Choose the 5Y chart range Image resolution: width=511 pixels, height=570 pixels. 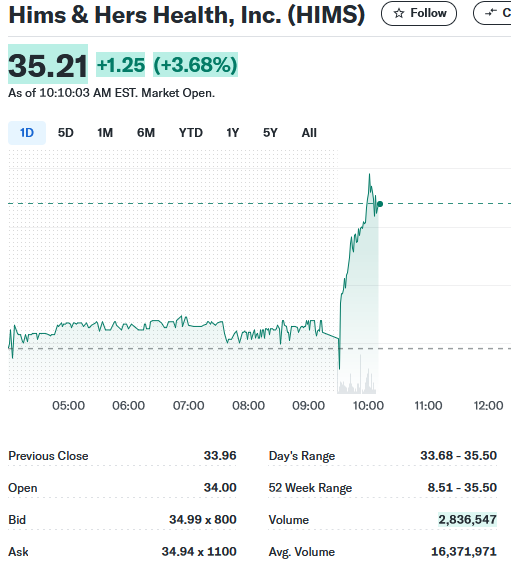click(270, 133)
